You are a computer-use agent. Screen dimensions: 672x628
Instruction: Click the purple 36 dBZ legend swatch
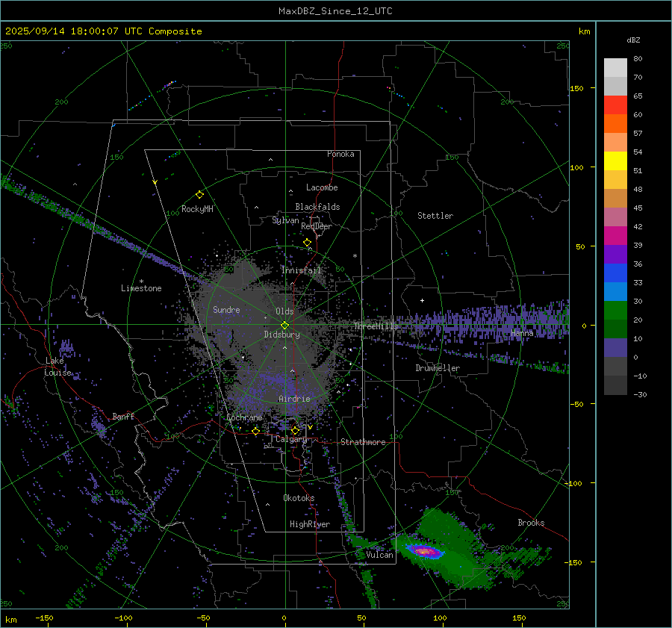pyautogui.click(x=615, y=255)
